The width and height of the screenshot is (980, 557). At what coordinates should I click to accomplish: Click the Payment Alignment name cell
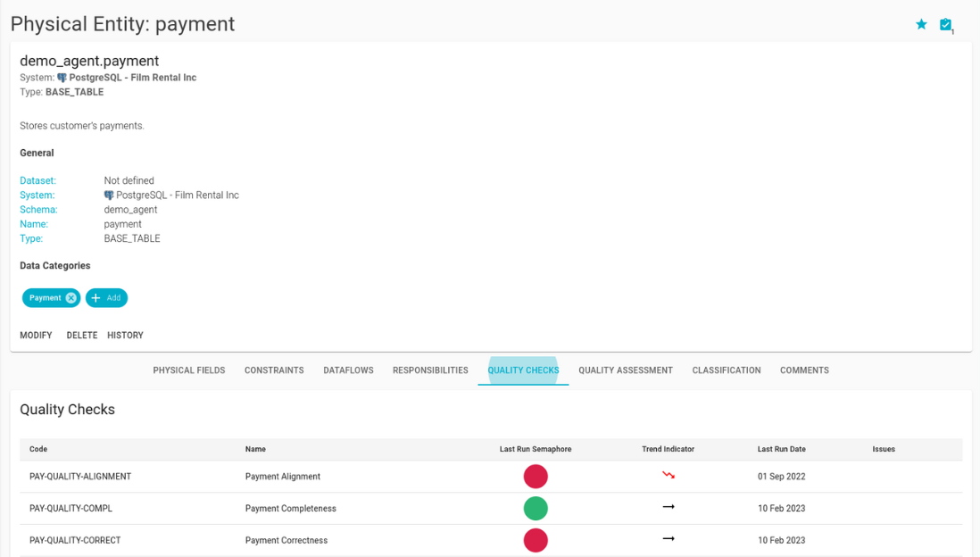tap(283, 477)
